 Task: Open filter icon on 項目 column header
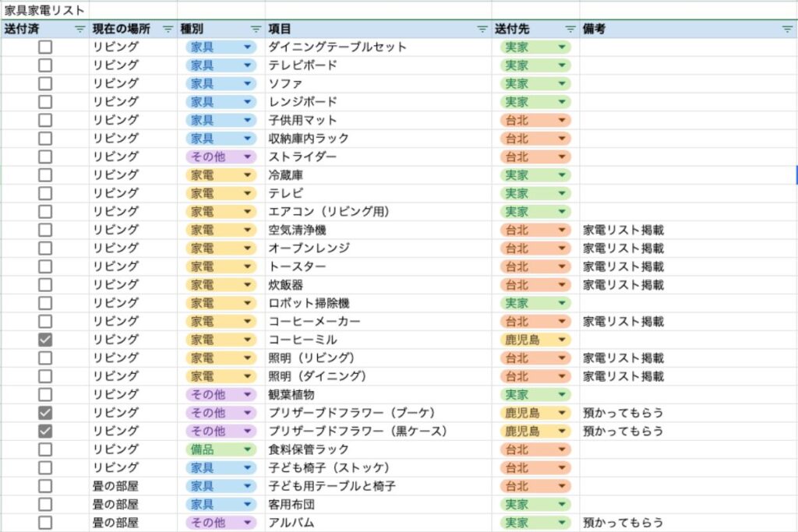click(x=482, y=29)
